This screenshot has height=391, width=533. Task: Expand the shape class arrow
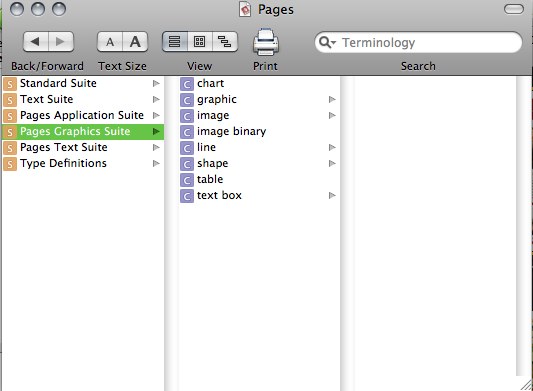(x=332, y=163)
